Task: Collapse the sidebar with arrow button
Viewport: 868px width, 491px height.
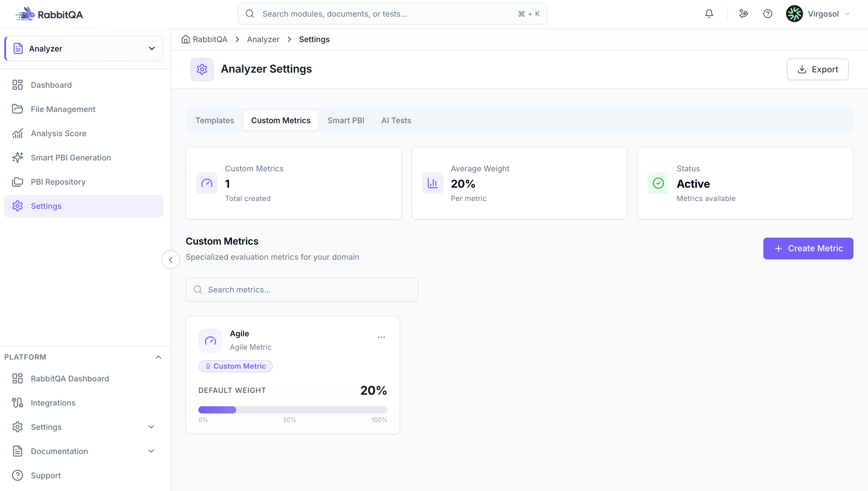Action: [171, 260]
